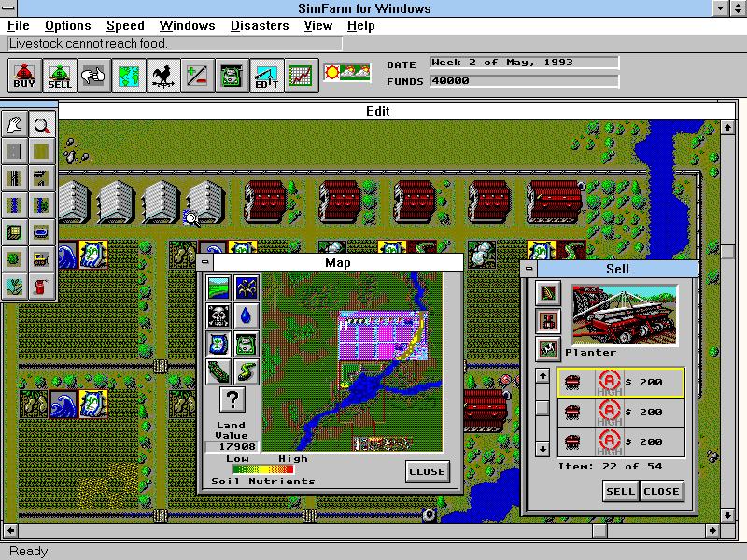Click the weather forecast indicator

pos(346,73)
